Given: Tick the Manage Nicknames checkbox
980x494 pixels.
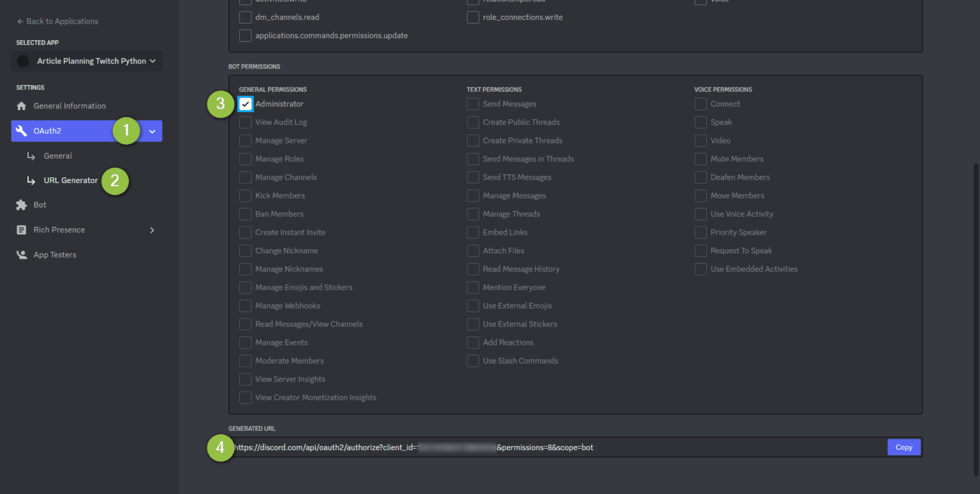Looking at the screenshot, I should pyautogui.click(x=246, y=269).
